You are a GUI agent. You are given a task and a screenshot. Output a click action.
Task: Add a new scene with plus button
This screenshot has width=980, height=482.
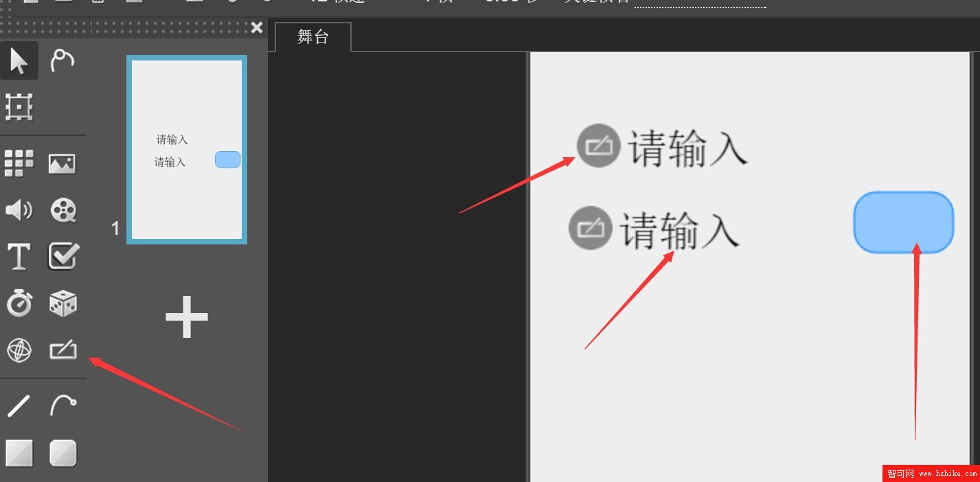186,317
